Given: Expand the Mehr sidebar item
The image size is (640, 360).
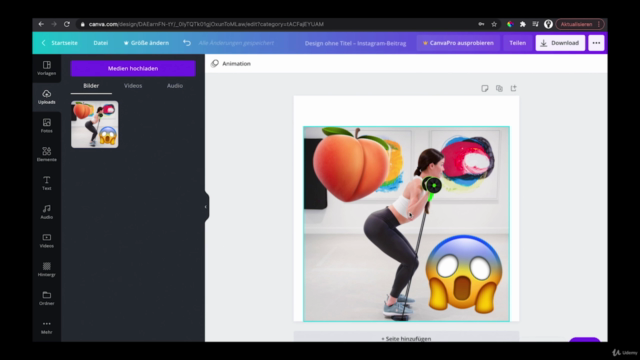Looking at the screenshot, I should click(47, 327).
